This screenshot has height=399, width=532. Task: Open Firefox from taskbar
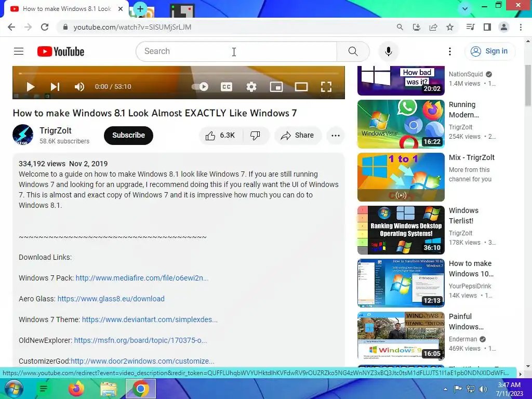[x=76, y=389]
